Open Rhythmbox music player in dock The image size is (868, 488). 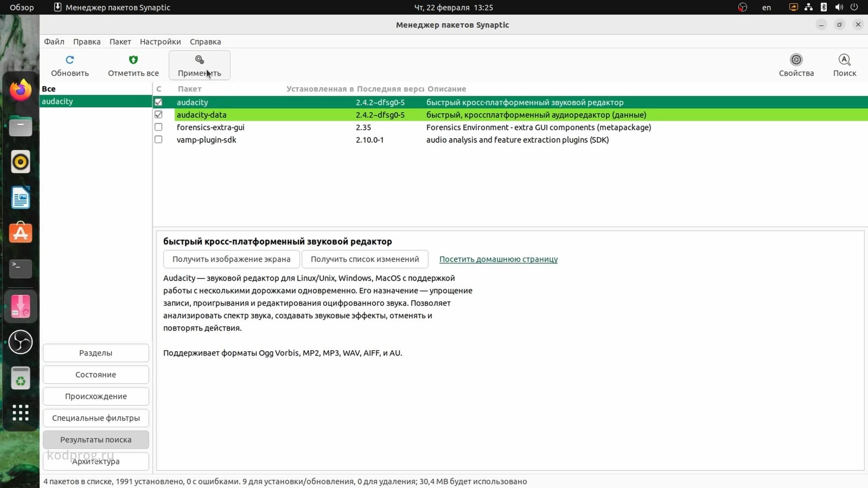[x=20, y=162]
